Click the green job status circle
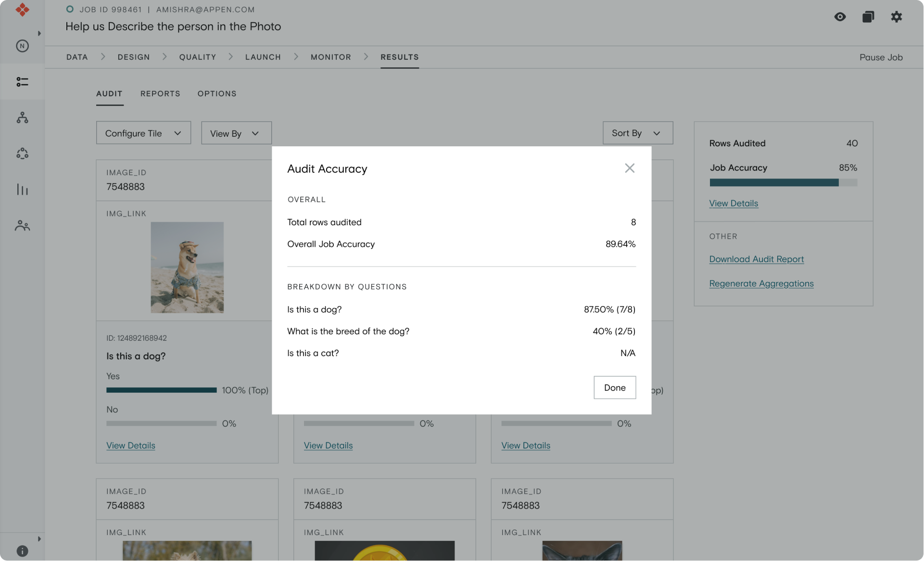Viewport: 924px width, 561px height. pos(70,9)
